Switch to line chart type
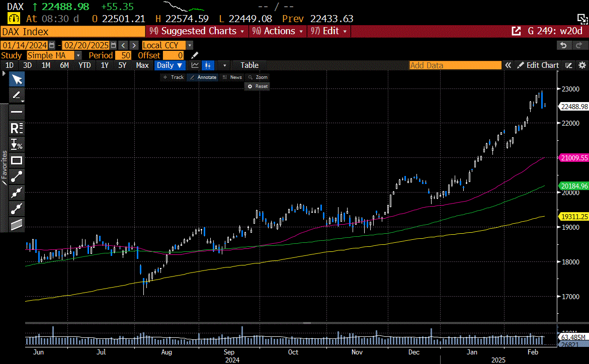 tap(195, 65)
